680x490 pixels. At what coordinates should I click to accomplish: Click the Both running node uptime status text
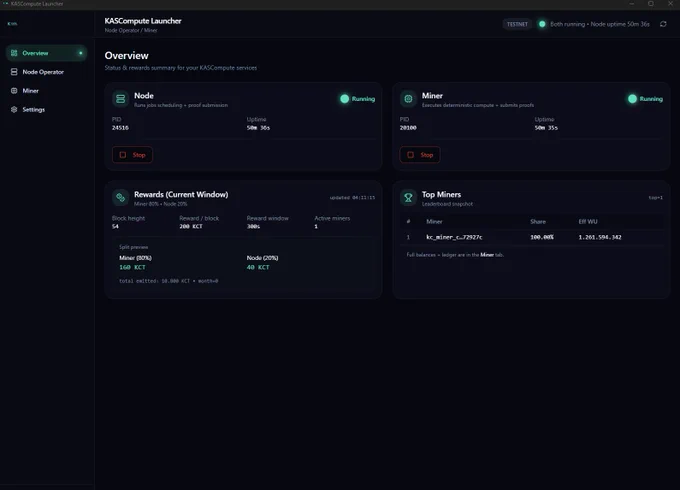coord(600,24)
